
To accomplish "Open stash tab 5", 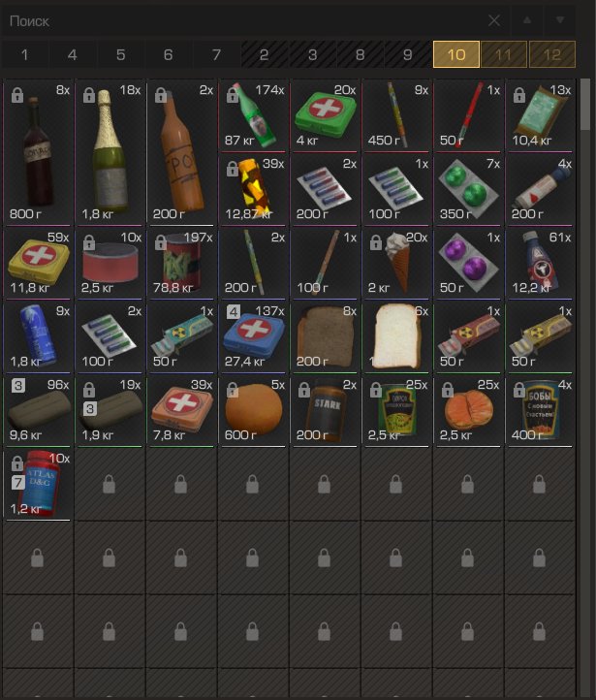I will tap(120, 54).
